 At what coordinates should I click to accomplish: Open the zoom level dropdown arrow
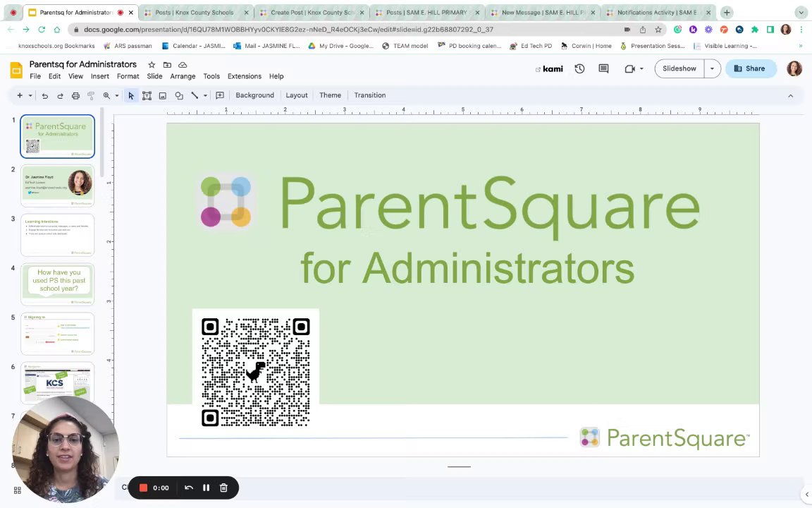(x=117, y=95)
